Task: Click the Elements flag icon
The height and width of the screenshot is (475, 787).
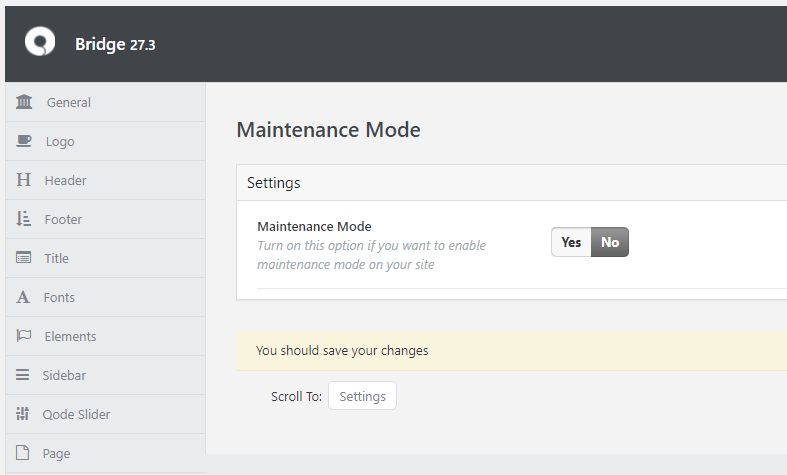Action: click(x=24, y=335)
